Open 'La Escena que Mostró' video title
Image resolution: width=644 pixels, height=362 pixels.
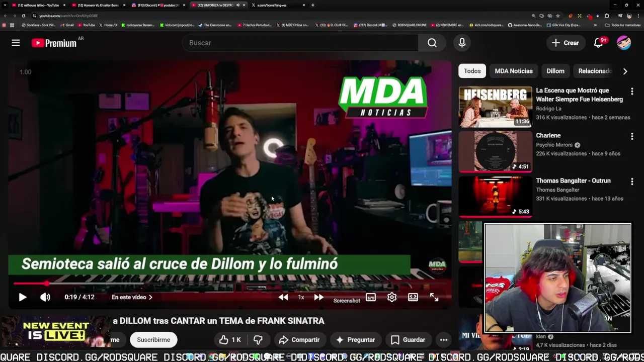(x=579, y=95)
